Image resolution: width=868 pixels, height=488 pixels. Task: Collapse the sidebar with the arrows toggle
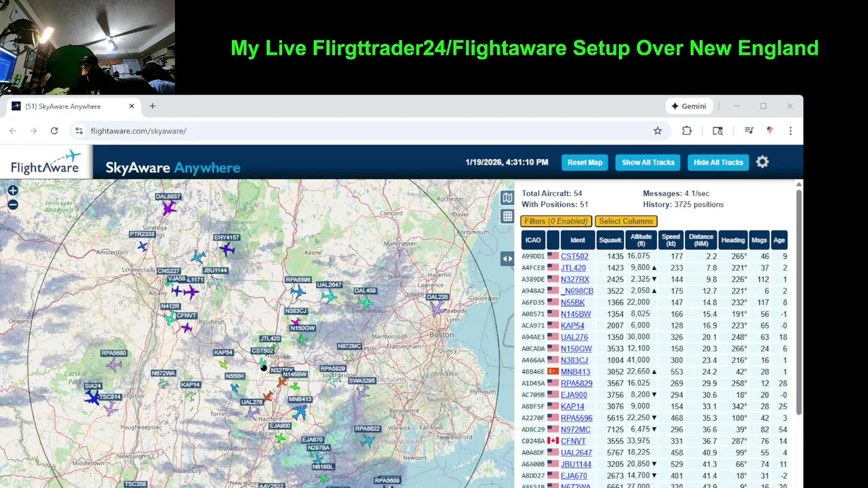[507, 258]
